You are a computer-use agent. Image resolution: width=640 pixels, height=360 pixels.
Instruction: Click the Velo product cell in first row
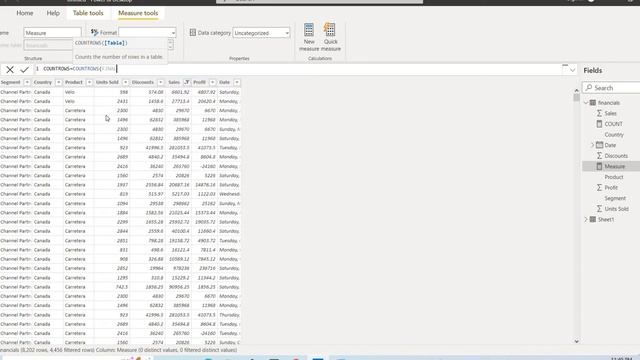[x=70, y=92]
